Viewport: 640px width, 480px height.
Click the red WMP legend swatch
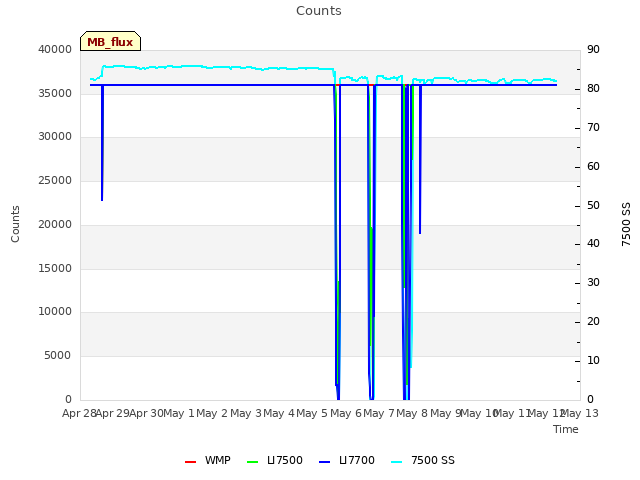(191, 462)
